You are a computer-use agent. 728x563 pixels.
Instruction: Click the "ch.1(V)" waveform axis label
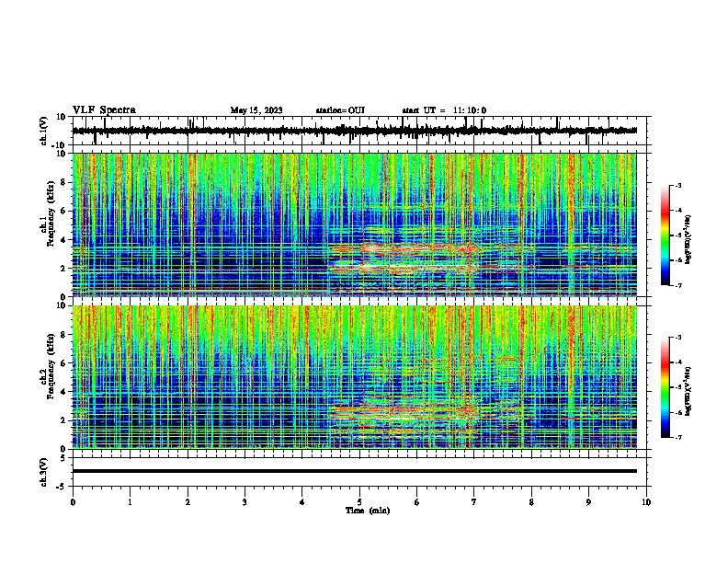click(x=44, y=131)
